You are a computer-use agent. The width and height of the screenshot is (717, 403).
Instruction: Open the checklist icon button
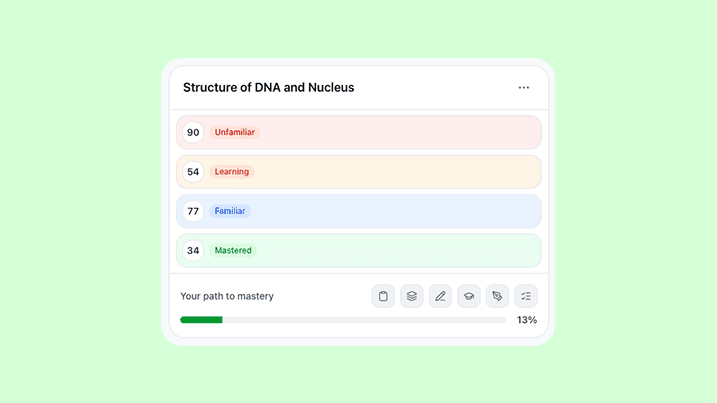click(x=526, y=296)
